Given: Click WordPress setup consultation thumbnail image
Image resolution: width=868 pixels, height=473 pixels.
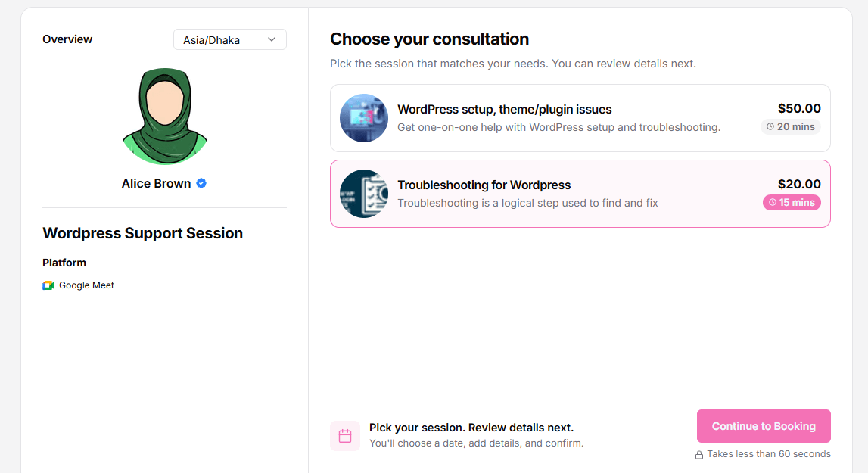Looking at the screenshot, I should click(364, 118).
